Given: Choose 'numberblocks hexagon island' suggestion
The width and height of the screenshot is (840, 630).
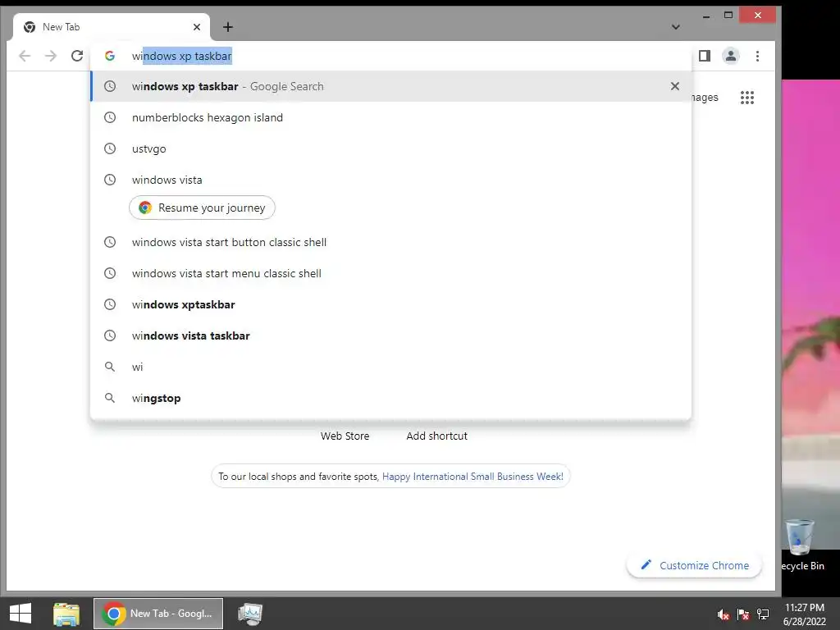Looking at the screenshot, I should point(391,117).
